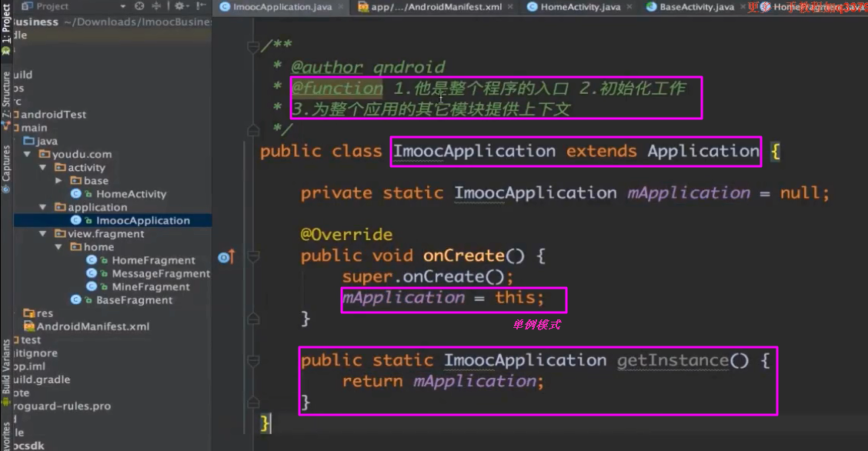Select AndroidManifest.xml in the project tree
This screenshot has height=451, width=868.
pyautogui.click(x=92, y=326)
